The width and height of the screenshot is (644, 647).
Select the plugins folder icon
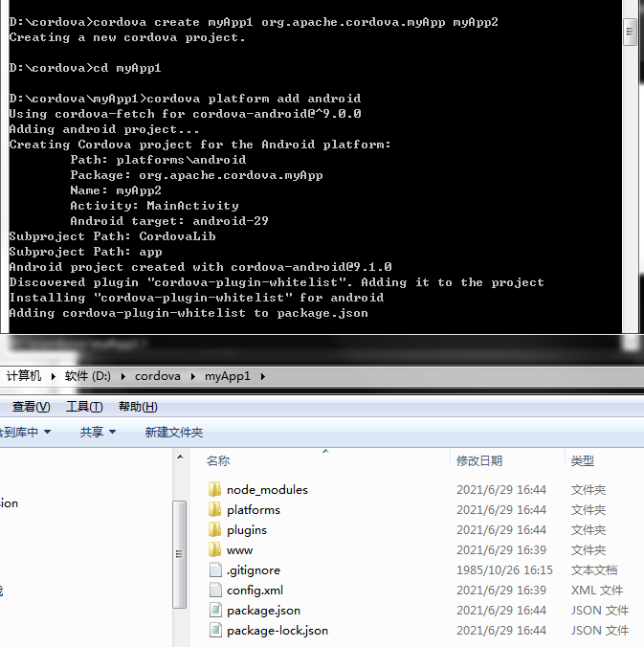click(215, 529)
